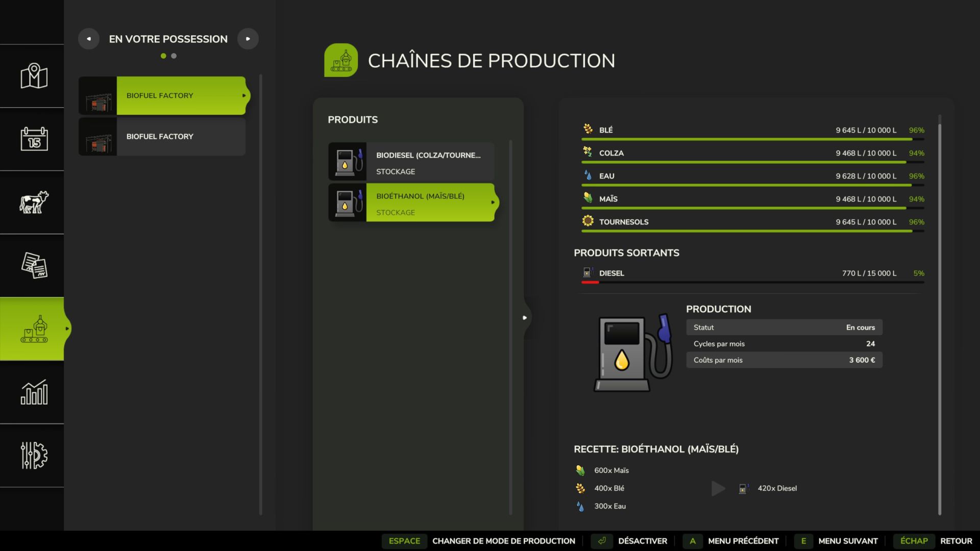This screenshot has width=980, height=551.
Task: Go to previous ownership category arrow
Action: pos(89,39)
